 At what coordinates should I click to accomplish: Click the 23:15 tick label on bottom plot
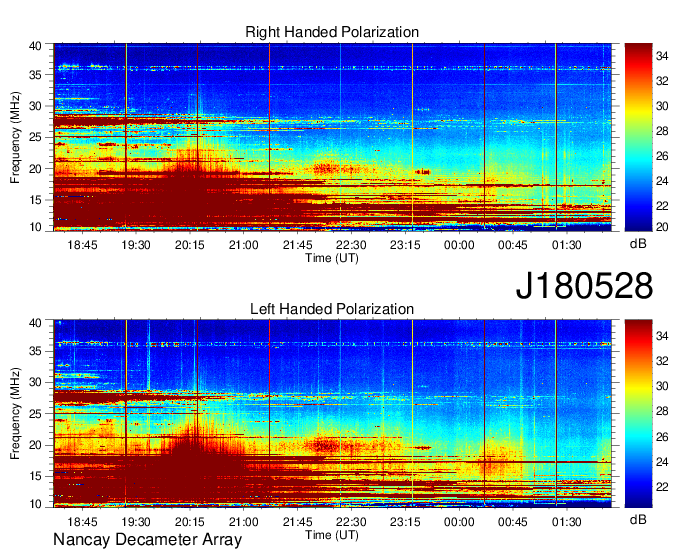405,522
